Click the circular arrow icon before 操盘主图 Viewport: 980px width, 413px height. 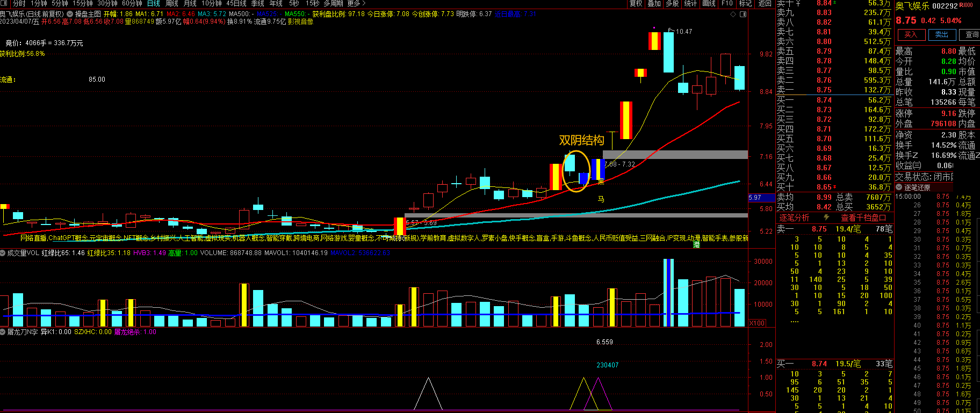coord(70,15)
